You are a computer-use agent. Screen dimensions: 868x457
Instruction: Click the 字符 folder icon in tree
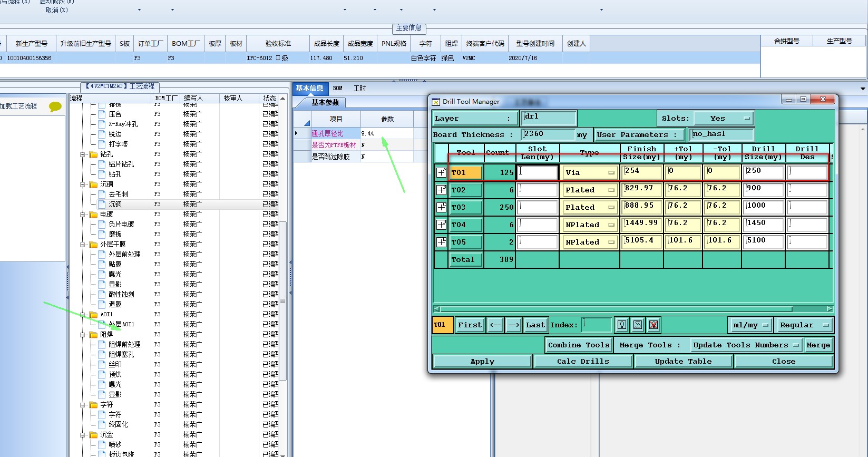click(x=93, y=405)
